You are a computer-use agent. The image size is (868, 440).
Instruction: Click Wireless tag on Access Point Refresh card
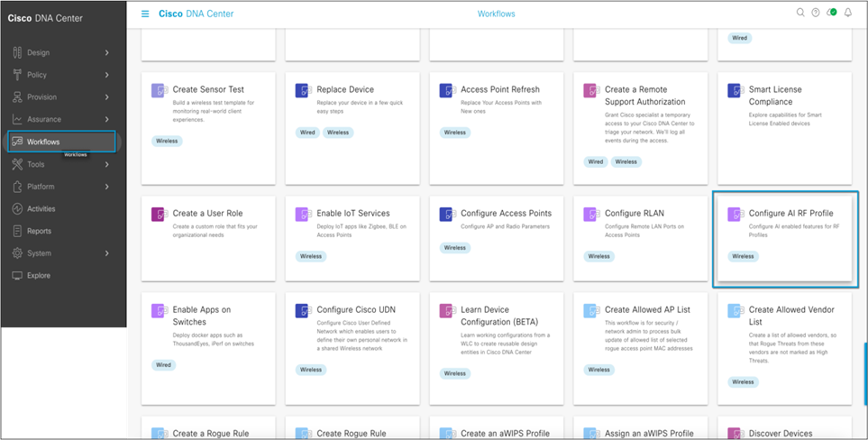[x=455, y=133]
